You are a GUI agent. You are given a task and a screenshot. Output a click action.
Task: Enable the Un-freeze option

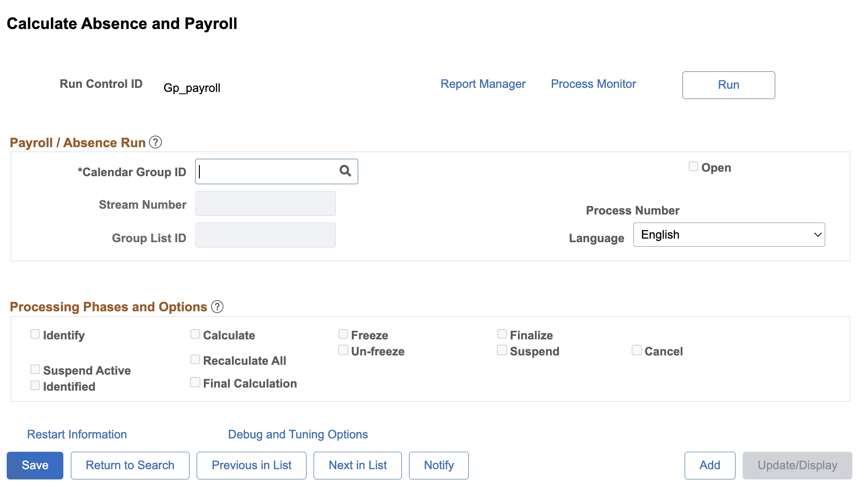[343, 350]
